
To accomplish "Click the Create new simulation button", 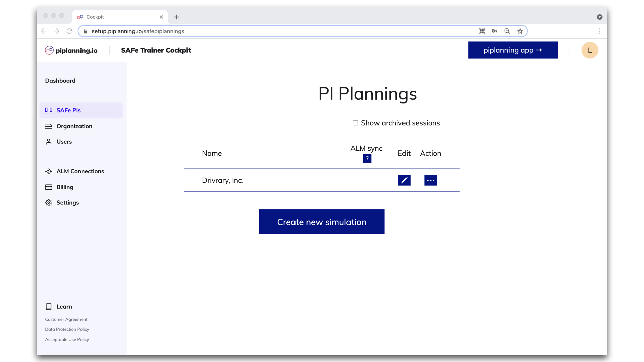I will tap(321, 222).
